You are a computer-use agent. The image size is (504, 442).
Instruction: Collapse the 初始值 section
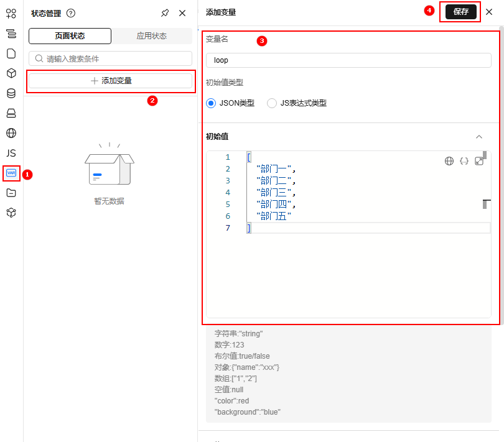click(478, 137)
